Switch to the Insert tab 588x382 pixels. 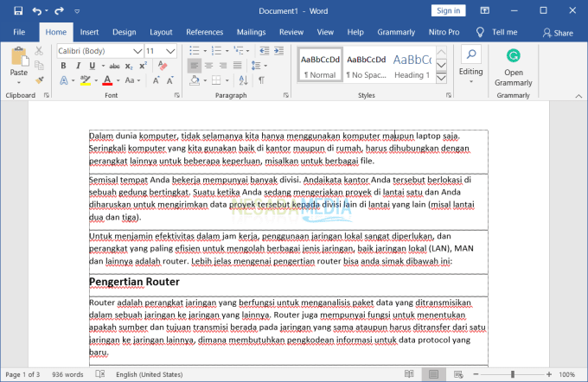89,32
